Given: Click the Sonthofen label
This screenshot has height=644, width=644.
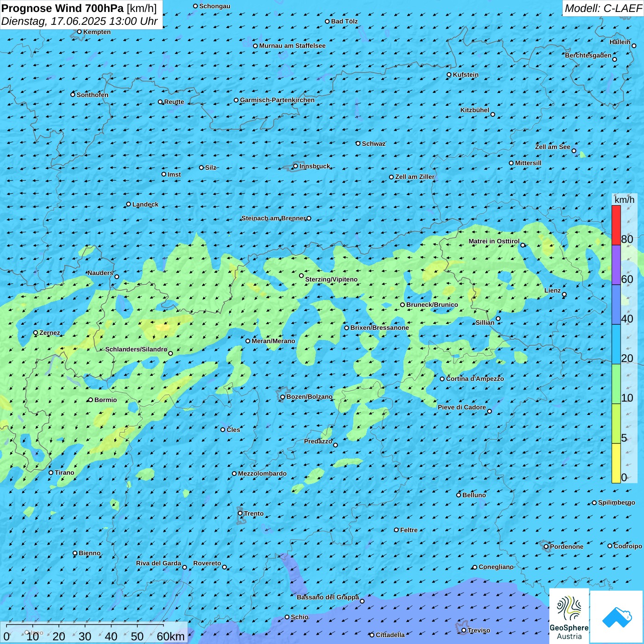Looking at the screenshot, I should pos(92,95).
